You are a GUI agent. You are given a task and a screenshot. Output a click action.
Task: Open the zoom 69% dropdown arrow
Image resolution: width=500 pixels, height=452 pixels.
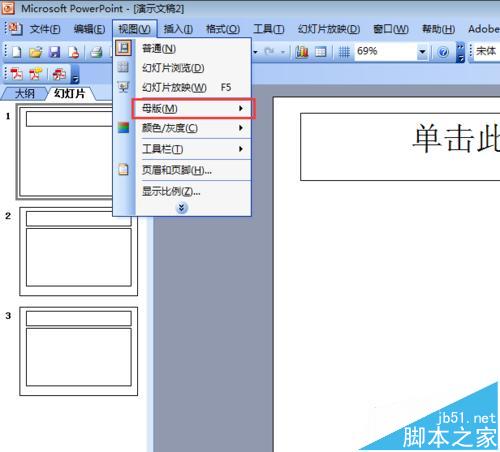tap(422, 52)
